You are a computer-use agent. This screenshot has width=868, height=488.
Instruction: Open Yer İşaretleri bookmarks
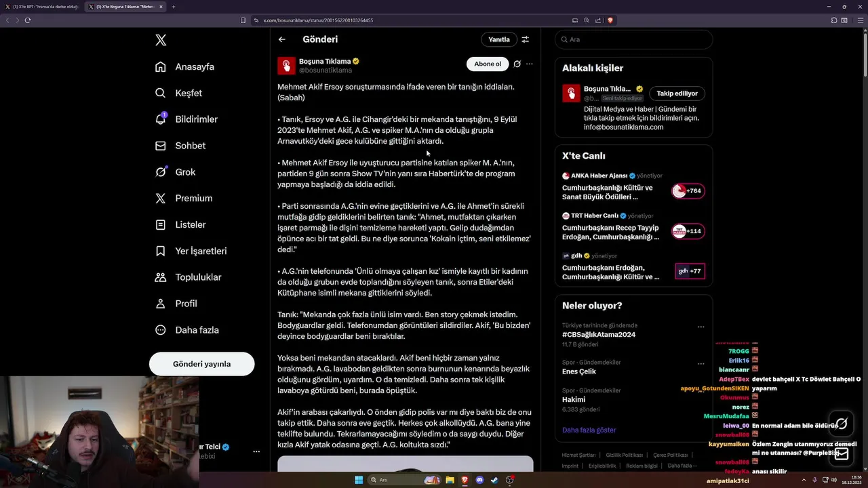point(191,251)
